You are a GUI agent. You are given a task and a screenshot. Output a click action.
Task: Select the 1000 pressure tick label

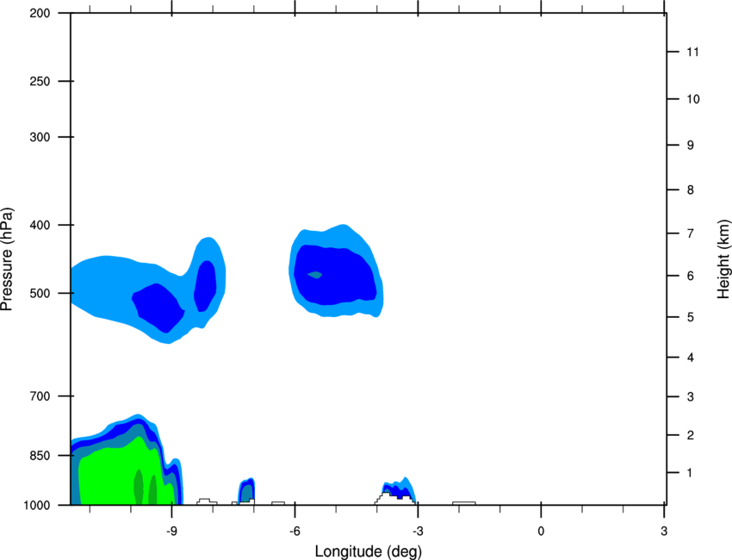point(37,506)
